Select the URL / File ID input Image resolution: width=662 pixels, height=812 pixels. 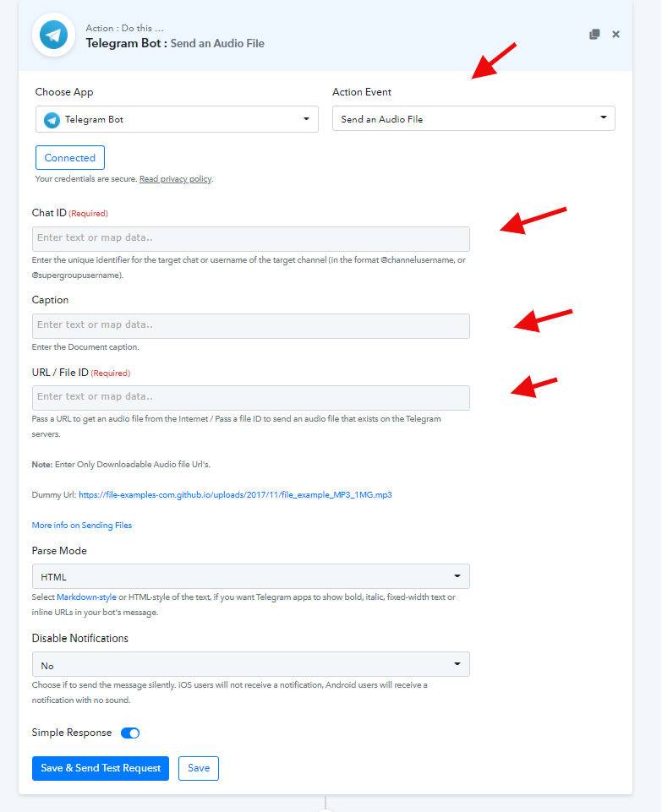[251, 398]
